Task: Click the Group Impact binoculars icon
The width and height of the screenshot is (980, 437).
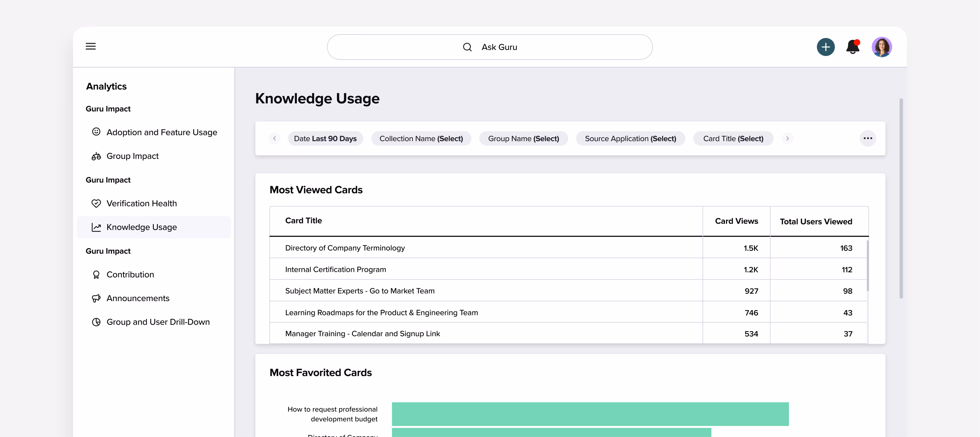Action: click(96, 156)
